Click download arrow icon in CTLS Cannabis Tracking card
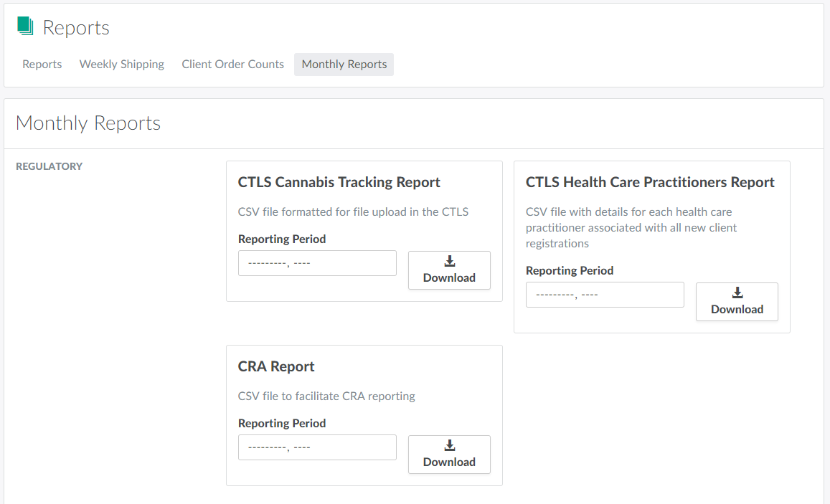830x504 pixels. 450,261
